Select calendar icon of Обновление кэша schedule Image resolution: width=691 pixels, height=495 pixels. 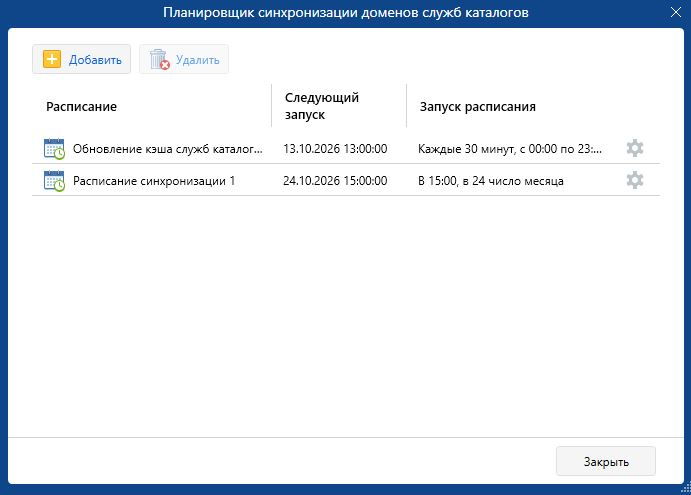point(54,149)
